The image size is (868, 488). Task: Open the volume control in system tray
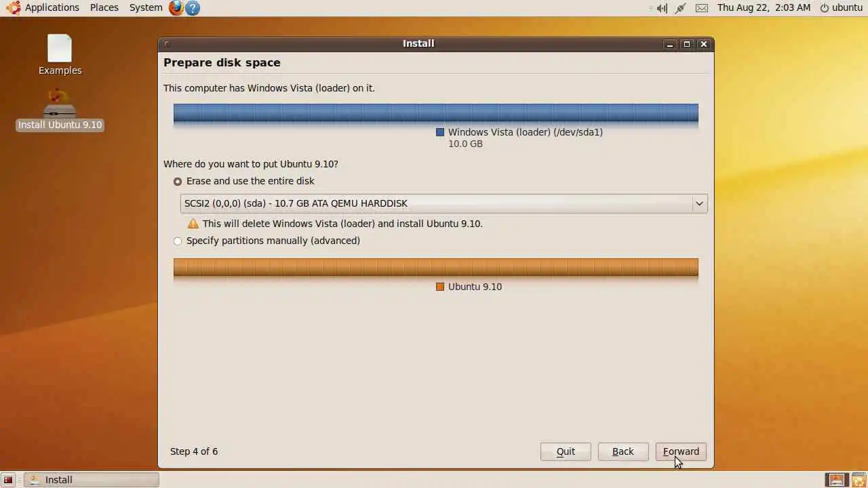click(662, 8)
